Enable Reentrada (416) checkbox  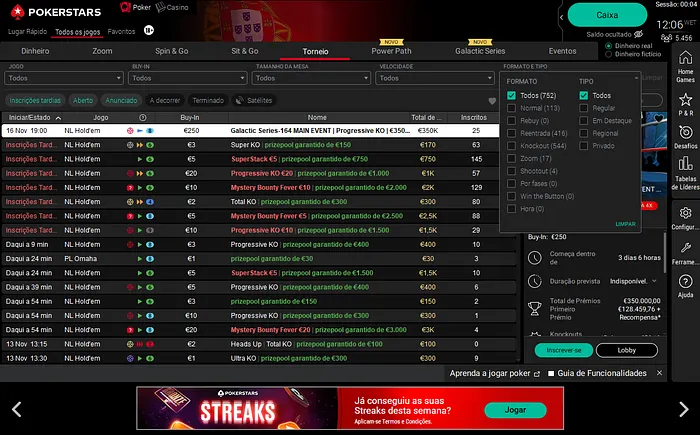(512, 133)
